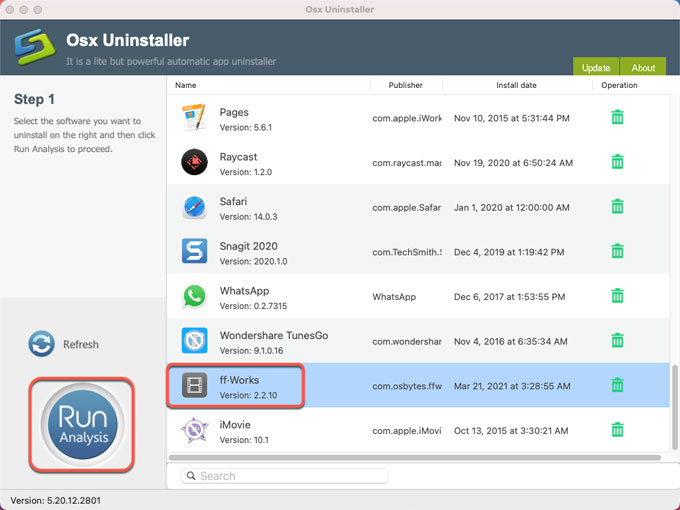Click the WhatsApp app icon

(194, 296)
